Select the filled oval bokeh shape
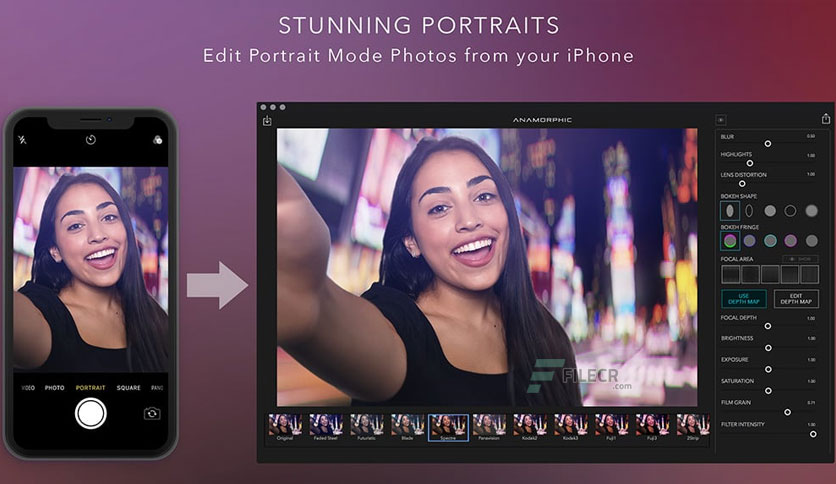Screen dimensions: 836x484 730,211
